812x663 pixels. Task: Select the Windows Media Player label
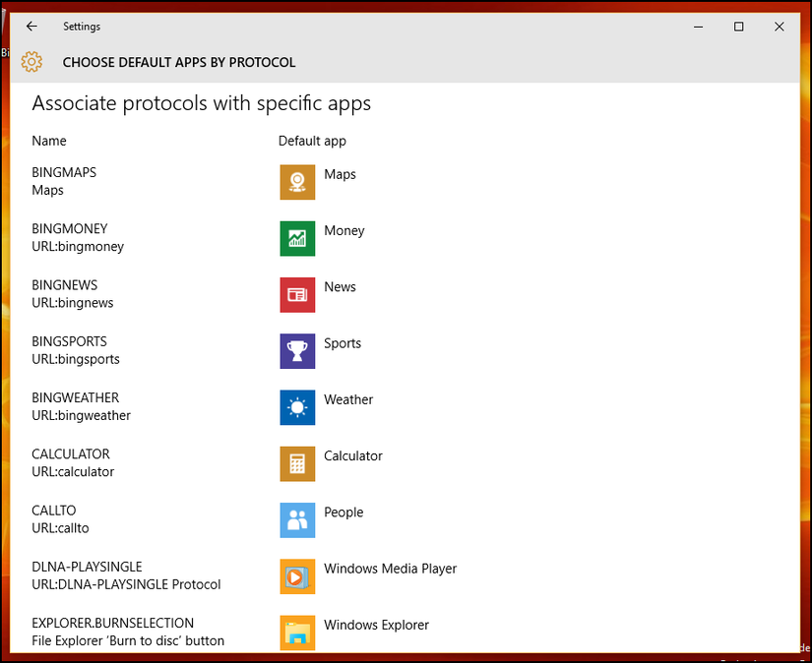coord(390,569)
